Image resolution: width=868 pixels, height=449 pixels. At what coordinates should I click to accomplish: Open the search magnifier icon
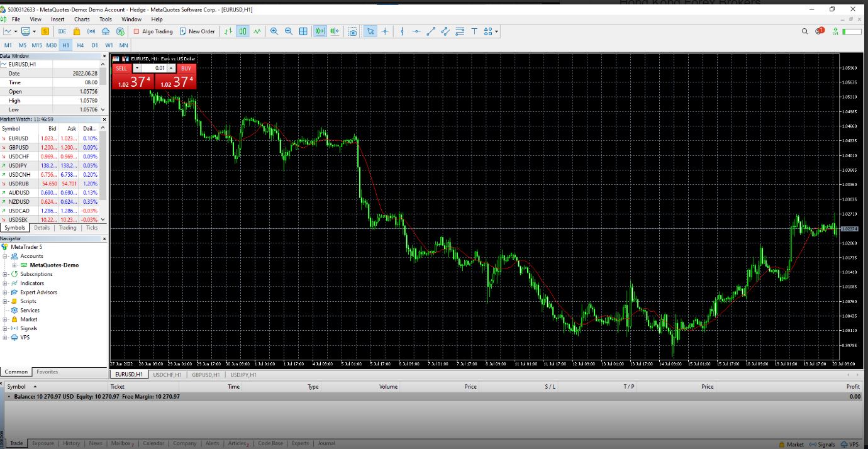[x=804, y=31]
